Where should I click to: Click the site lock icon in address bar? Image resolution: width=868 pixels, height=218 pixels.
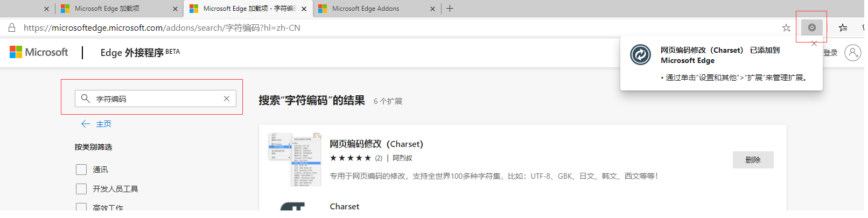tap(11, 27)
